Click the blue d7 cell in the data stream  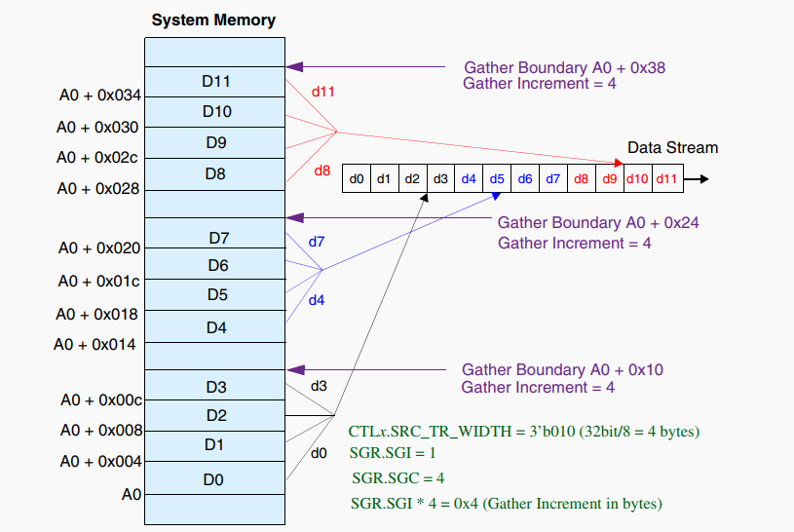pyautogui.click(x=553, y=178)
